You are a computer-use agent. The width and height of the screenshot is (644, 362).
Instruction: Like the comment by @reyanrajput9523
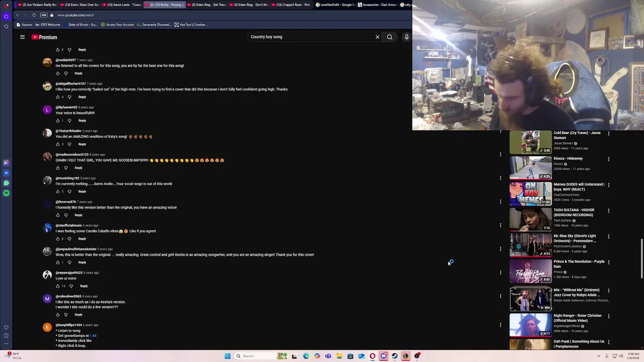(58, 286)
